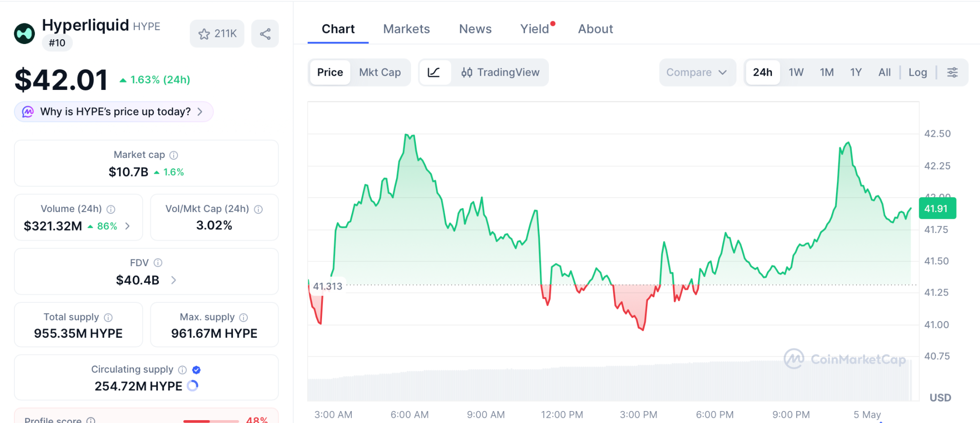Switch chart to Mkt Cap
Viewport: 980px width, 423px height.
(380, 72)
